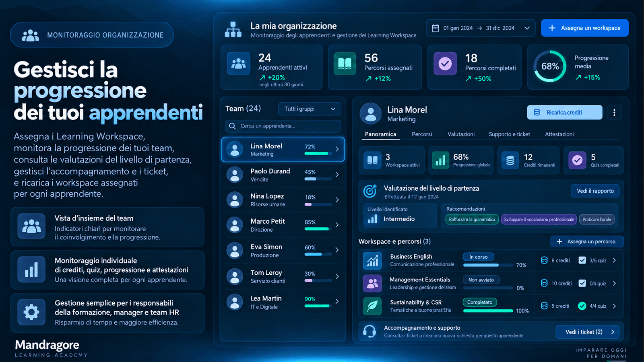644x362 pixels.
Task: Click the Progressione globale chart icon
Action: tap(440, 160)
